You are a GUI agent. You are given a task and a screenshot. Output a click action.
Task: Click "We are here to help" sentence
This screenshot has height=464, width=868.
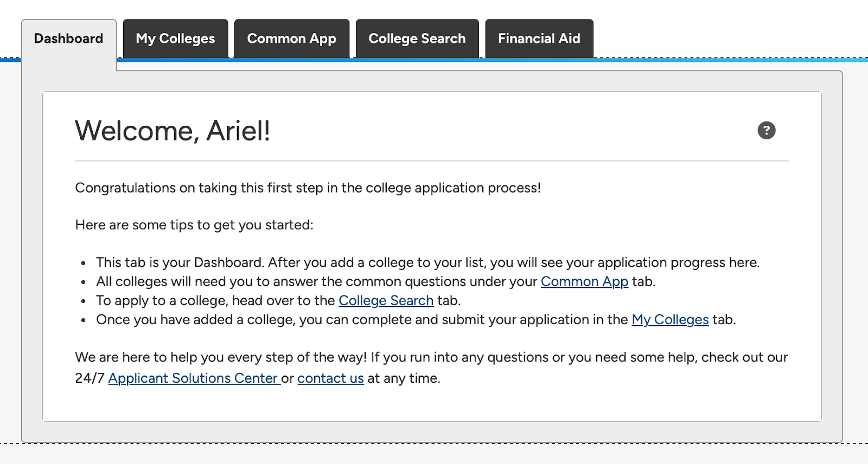click(431, 358)
